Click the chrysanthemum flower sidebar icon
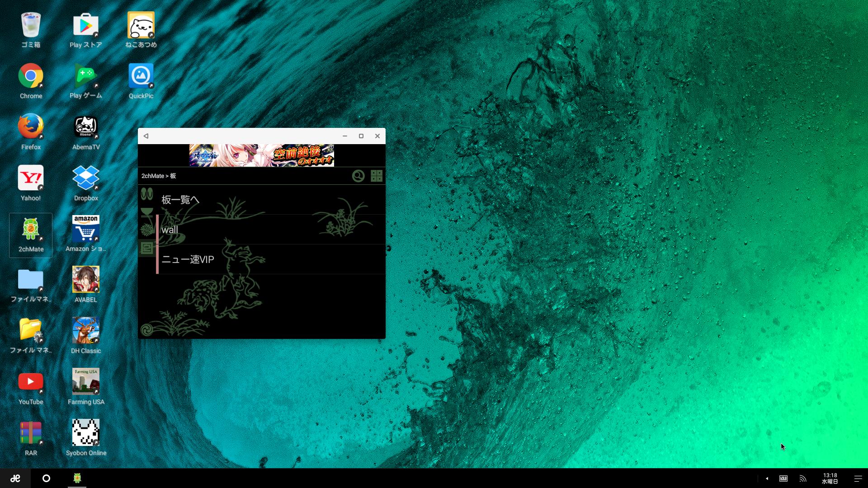Viewport: 868px width, 488px height. (146, 230)
